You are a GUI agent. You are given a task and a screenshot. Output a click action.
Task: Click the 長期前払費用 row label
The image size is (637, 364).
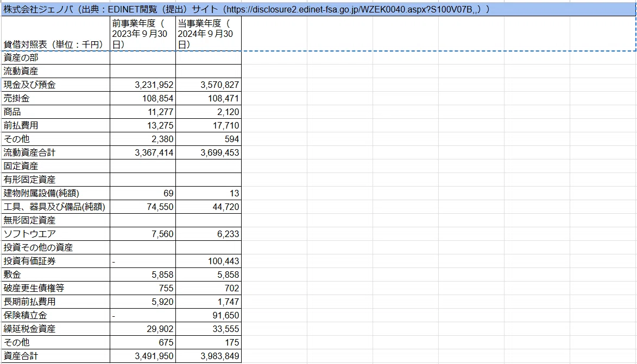coord(55,302)
